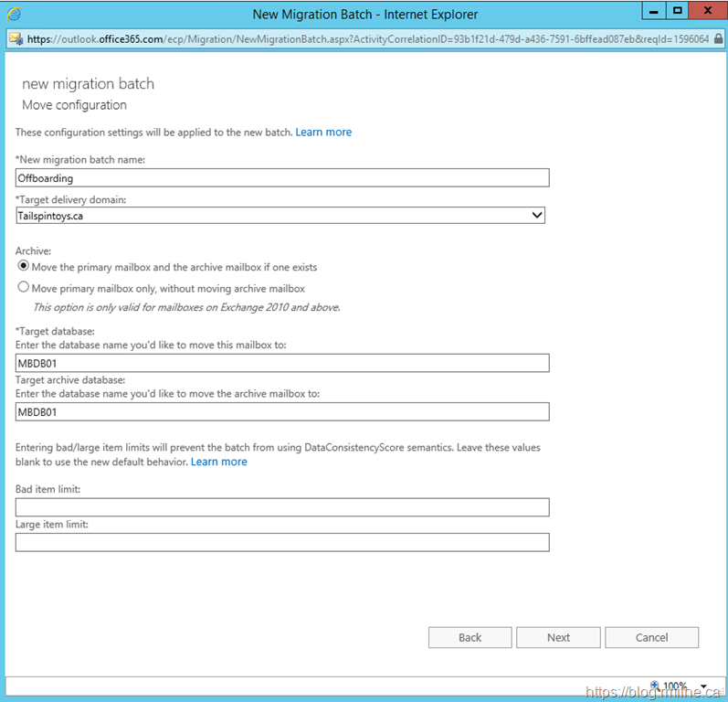Focus the Large item limit field
Viewport: 728px width, 702px height.
[282, 543]
